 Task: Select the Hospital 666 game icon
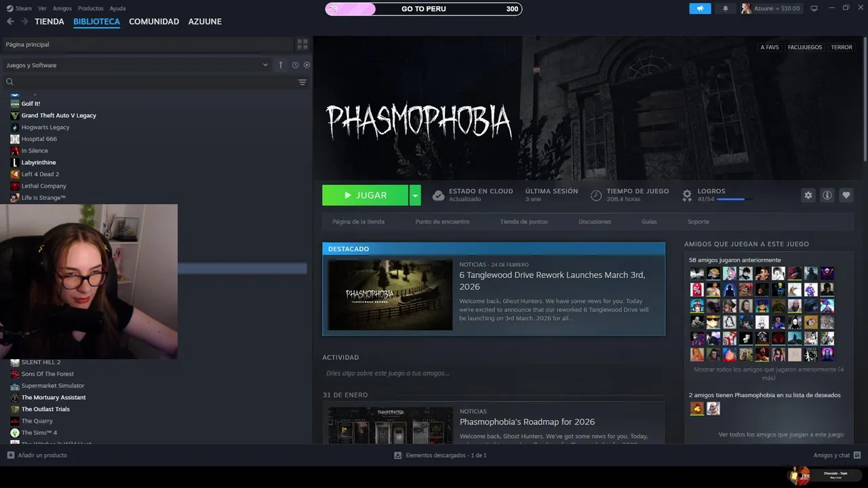click(15, 139)
